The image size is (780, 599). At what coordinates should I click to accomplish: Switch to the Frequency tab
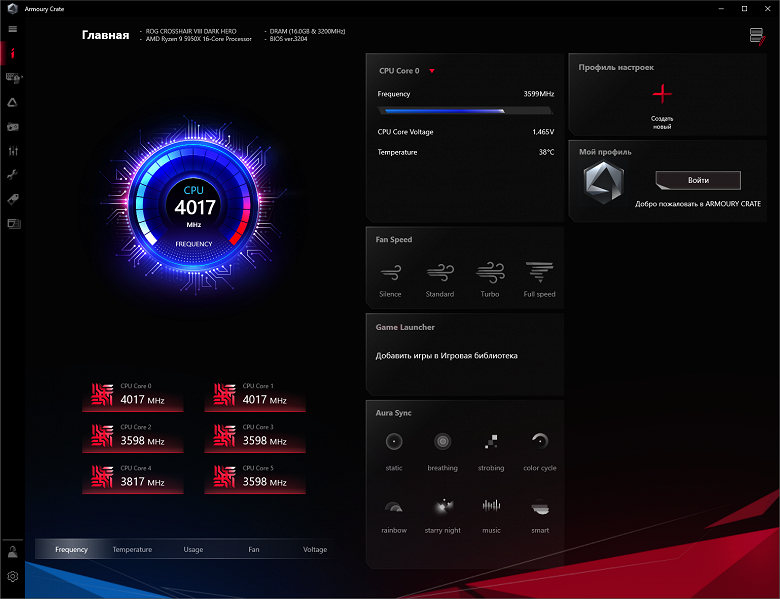[71, 549]
